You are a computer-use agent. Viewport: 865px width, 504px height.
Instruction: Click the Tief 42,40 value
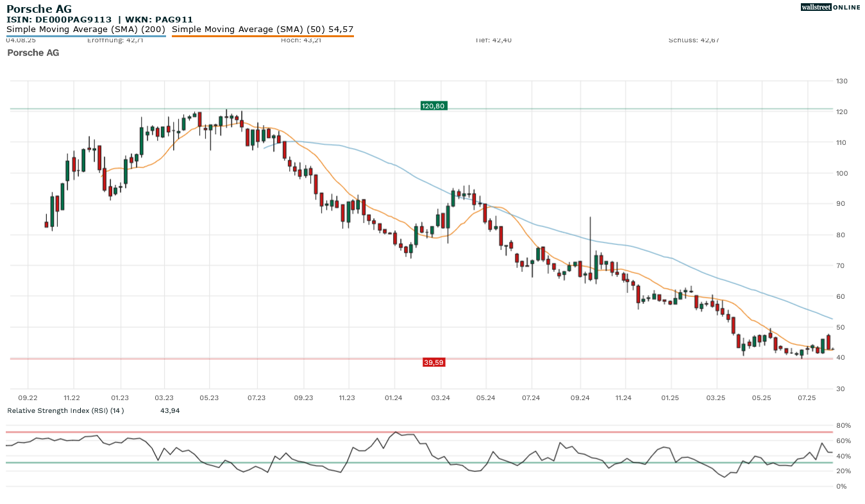(493, 40)
